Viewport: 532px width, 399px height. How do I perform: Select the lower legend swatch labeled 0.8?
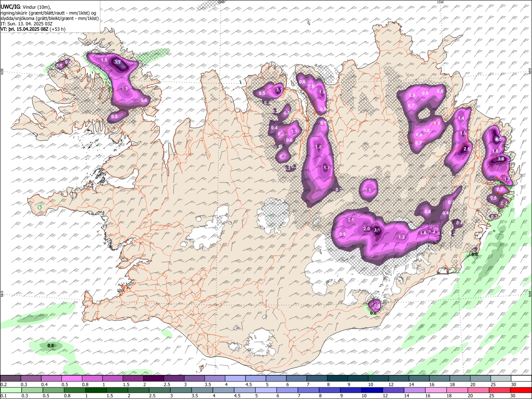point(74,390)
